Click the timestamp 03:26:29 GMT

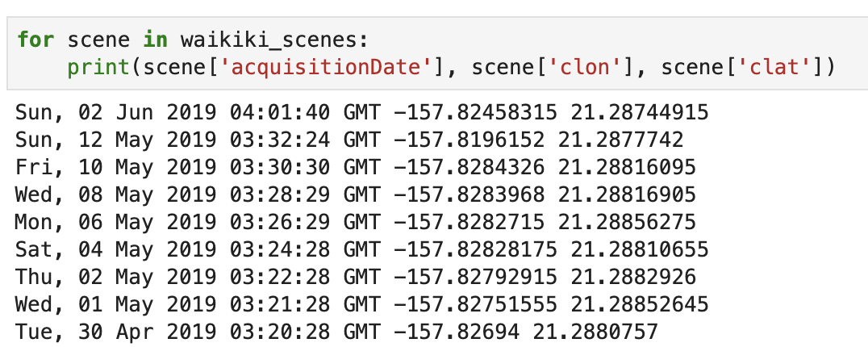(305, 222)
